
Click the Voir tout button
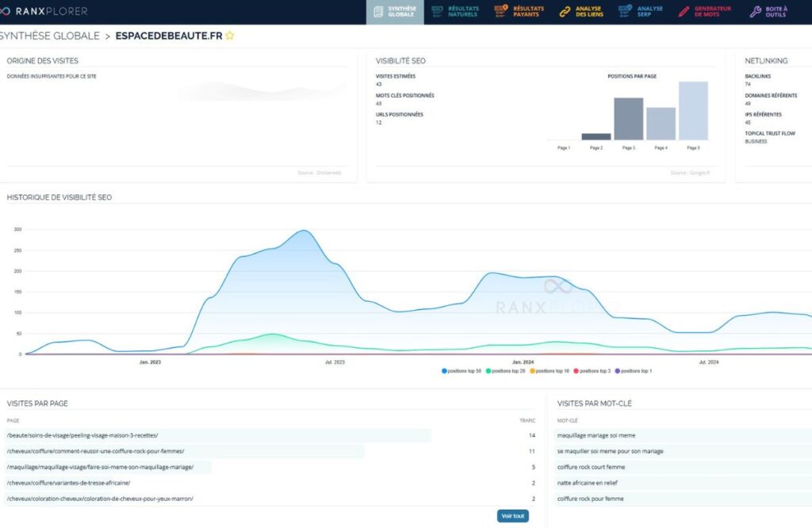[513, 516]
